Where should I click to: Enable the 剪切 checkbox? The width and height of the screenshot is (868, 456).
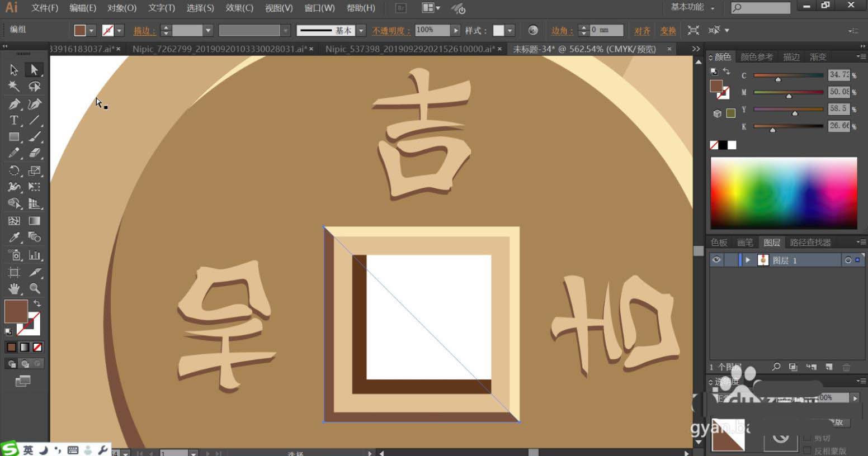[806, 438]
